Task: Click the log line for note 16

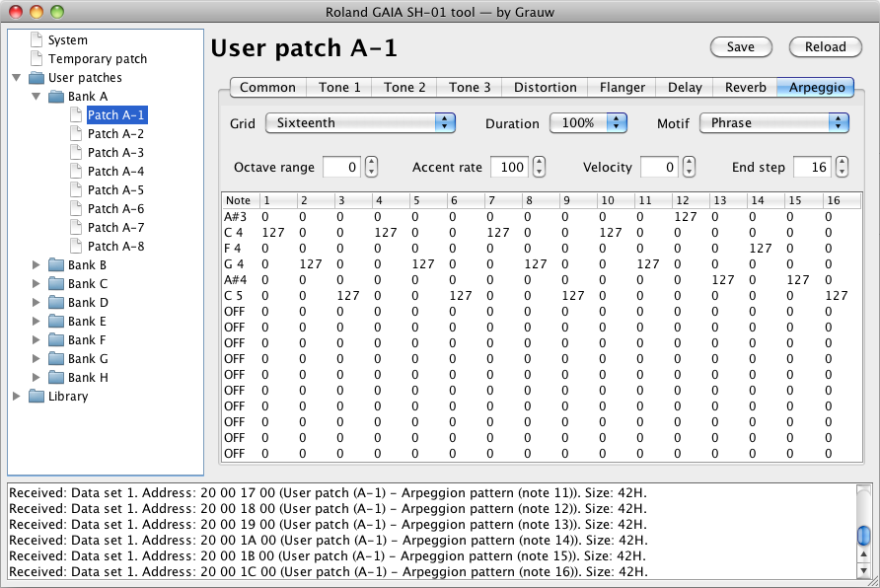Action: click(x=329, y=572)
